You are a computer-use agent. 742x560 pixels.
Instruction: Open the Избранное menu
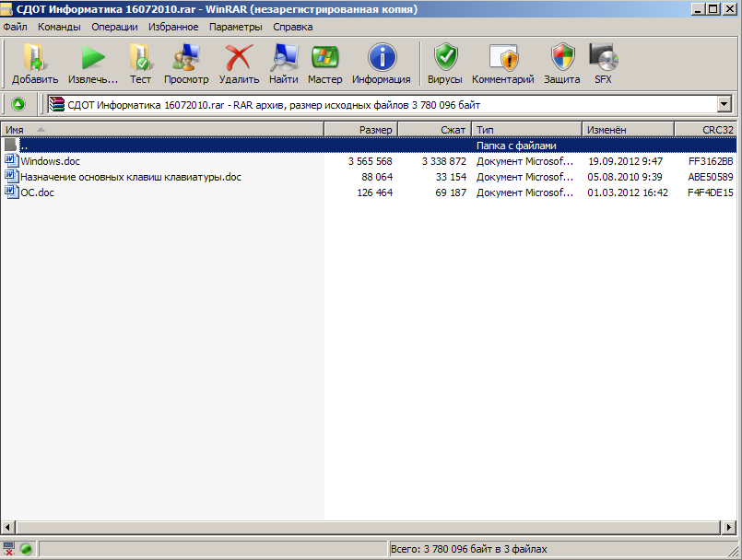click(x=173, y=27)
